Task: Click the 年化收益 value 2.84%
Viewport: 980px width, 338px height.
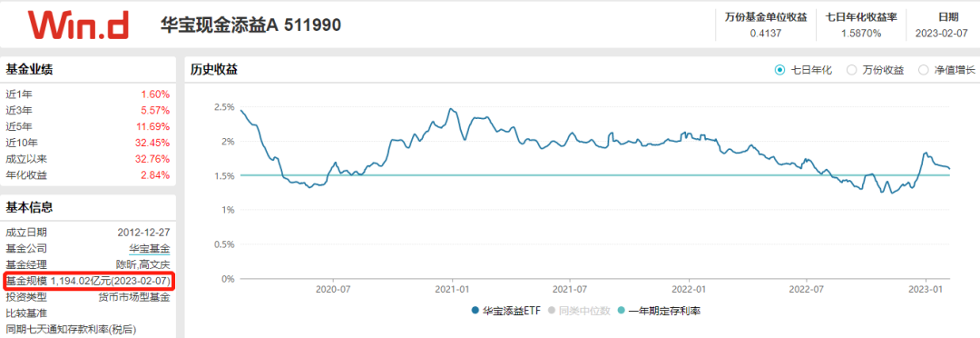Action: pos(156,175)
